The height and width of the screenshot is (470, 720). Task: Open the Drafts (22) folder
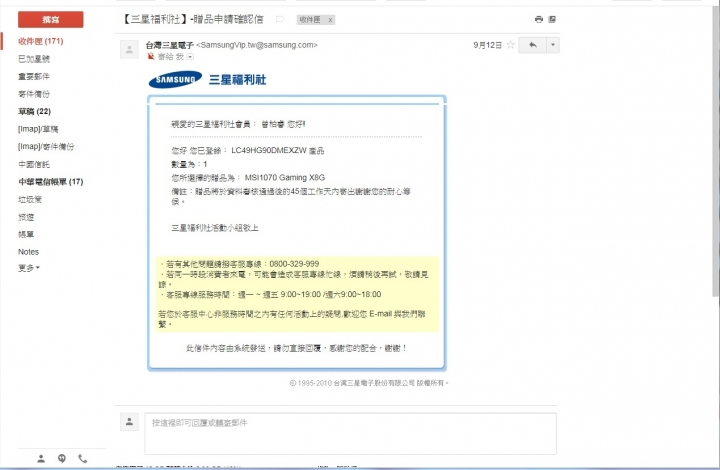[x=34, y=112]
